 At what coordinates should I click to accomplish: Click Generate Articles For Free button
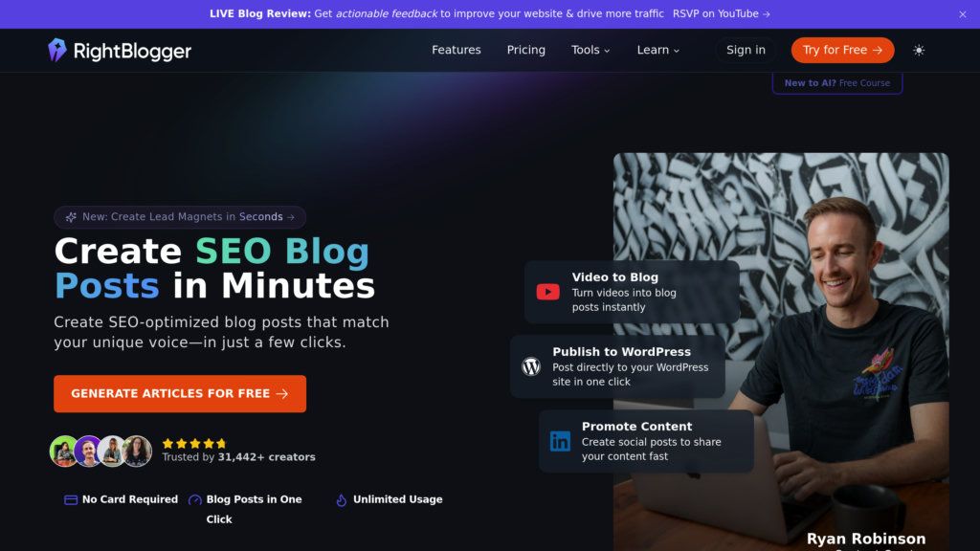180,393
